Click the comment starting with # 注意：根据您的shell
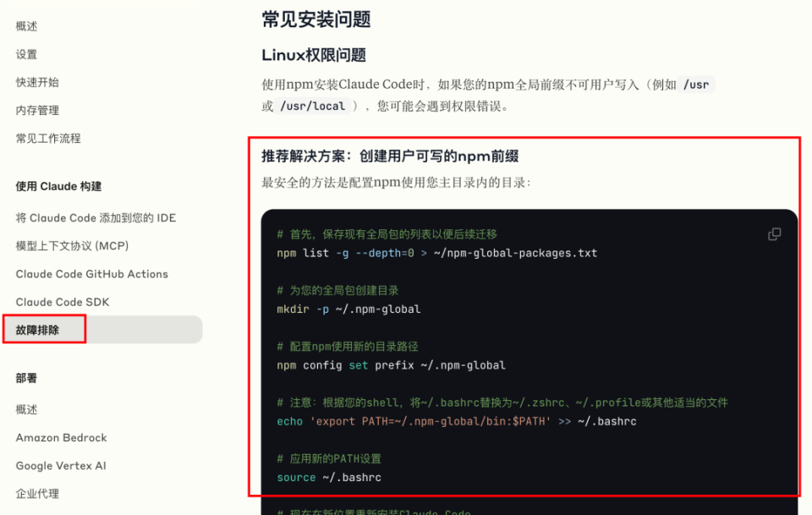The image size is (812, 515). coord(502,403)
